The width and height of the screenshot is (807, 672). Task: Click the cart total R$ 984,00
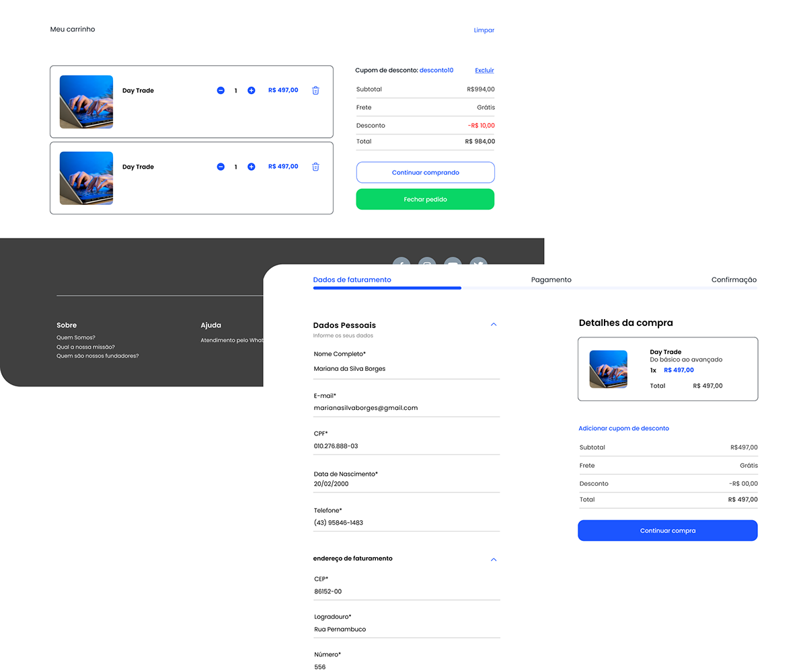tap(480, 142)
